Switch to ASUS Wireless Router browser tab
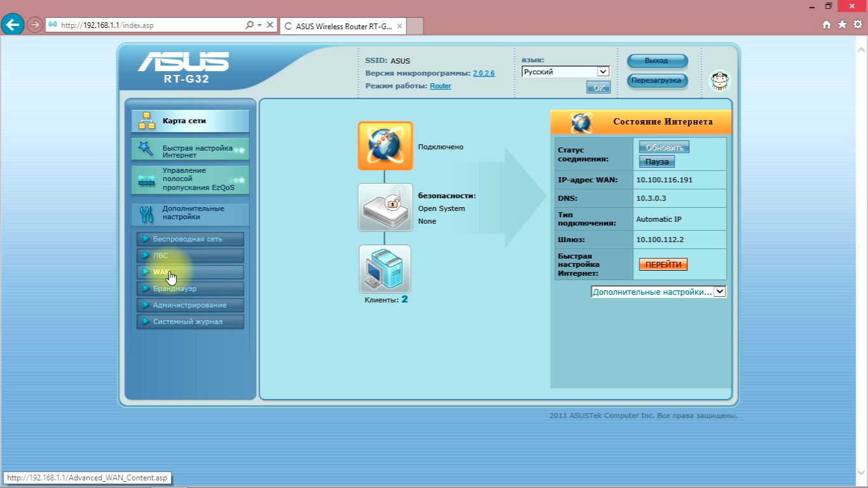 click(342, 26)
